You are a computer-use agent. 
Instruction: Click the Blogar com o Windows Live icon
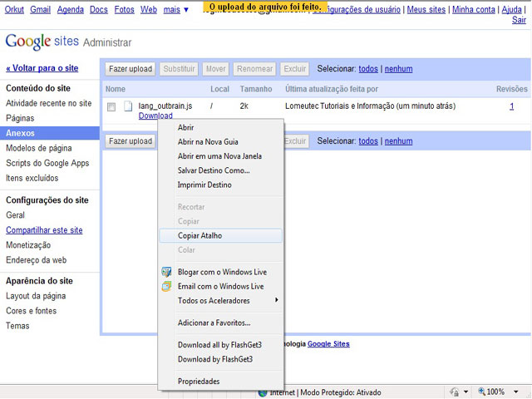coord(166,272)
